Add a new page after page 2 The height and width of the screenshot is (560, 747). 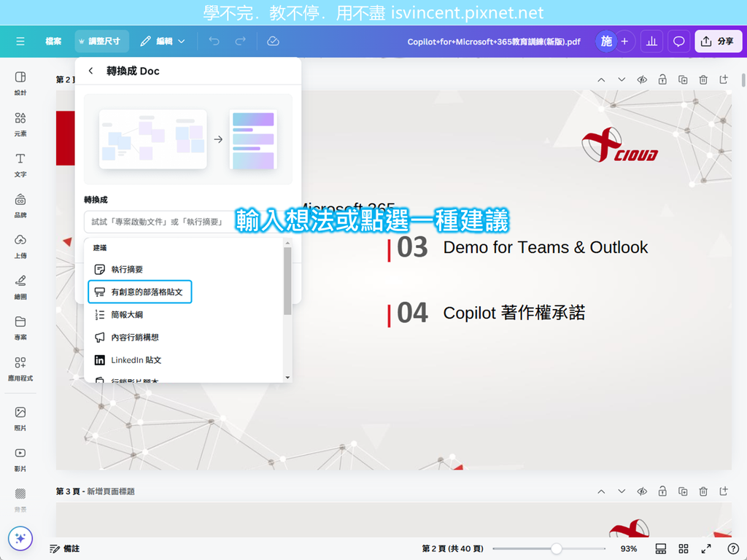click(724, 79)
